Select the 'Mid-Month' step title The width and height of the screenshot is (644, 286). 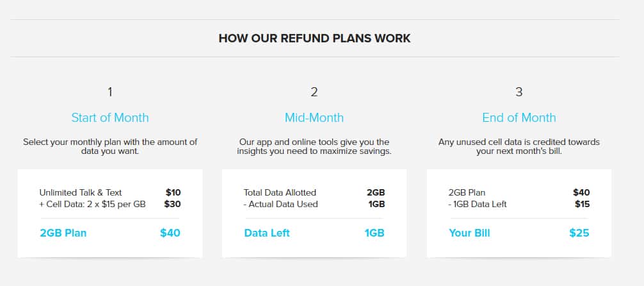(x=314, y=118)
